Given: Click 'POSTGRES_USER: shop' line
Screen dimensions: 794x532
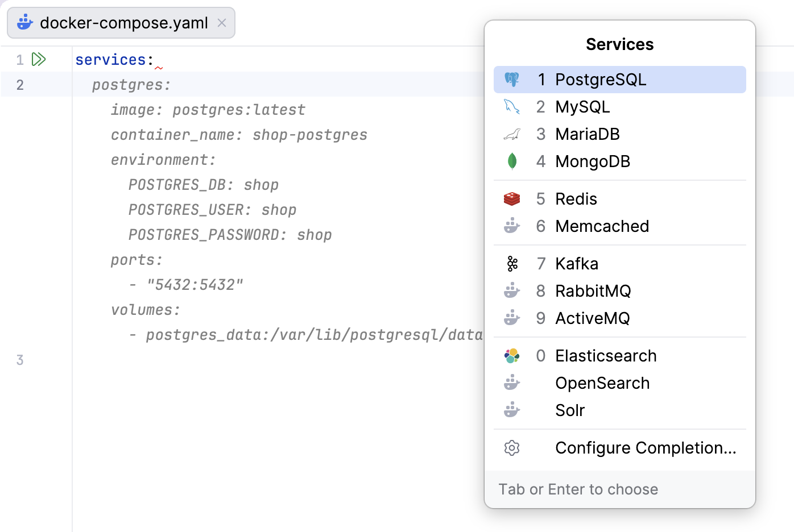Looking at the screenshot, I should tap(212, 210).
